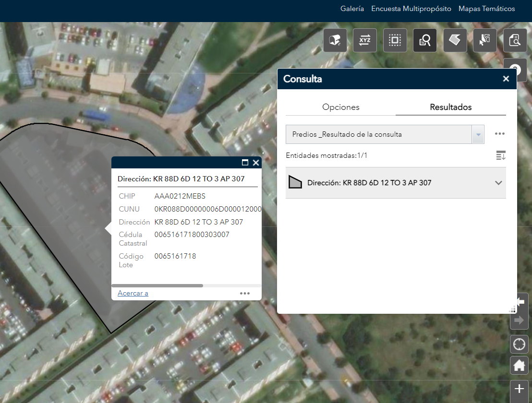Open options menu beside results dropdown
This screenshot has width=532, height=403.
pyautogui.click(x=499, y=134)
